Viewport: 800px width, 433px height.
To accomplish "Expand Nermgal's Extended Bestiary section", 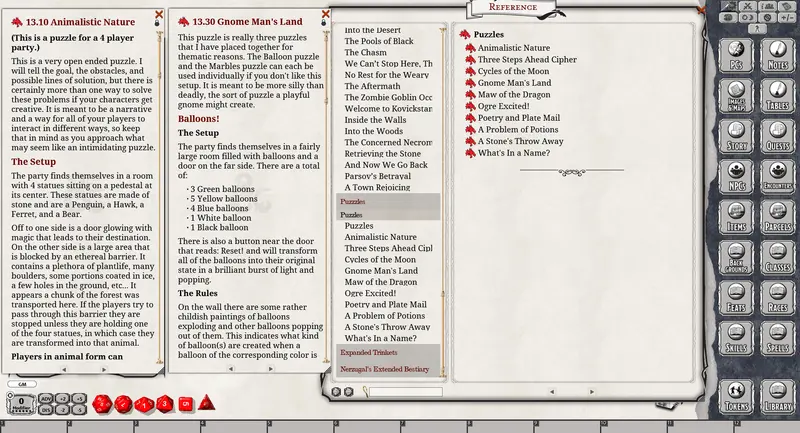I will coord(388,369).
